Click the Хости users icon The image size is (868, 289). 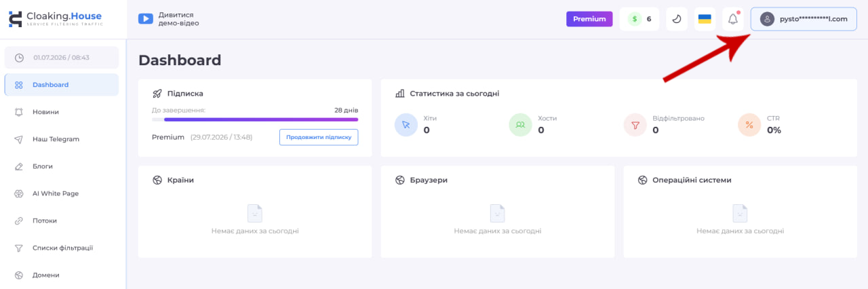pos(521,125)
